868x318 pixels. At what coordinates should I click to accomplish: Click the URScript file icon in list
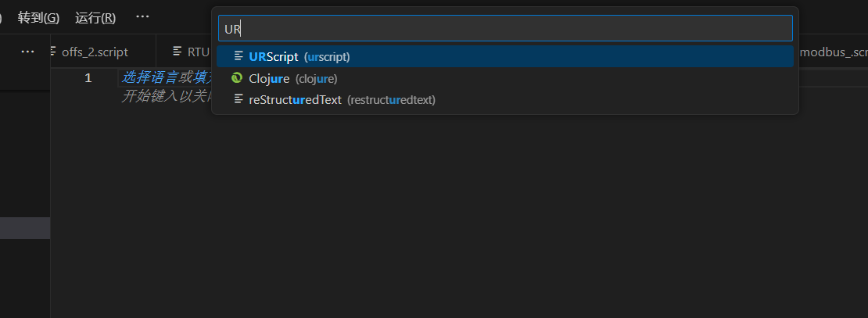239,57
